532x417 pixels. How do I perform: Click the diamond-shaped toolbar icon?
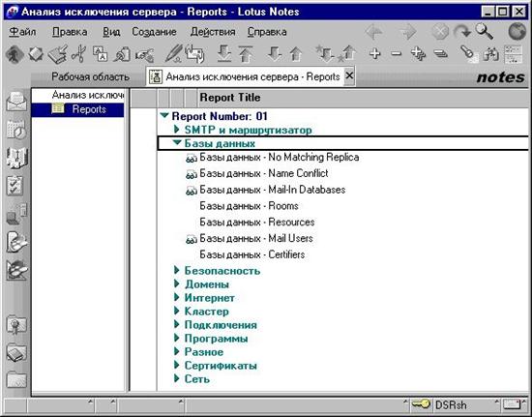click(36, 54)
